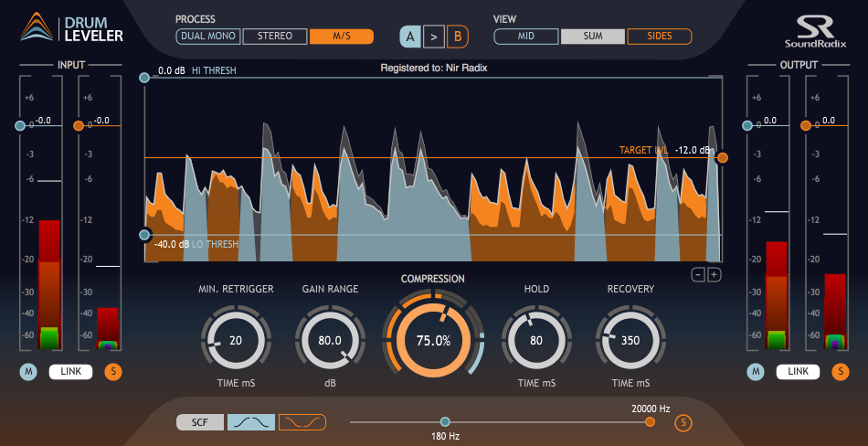
Task: Zoom out with the minus icon
Action: point(698,274)
